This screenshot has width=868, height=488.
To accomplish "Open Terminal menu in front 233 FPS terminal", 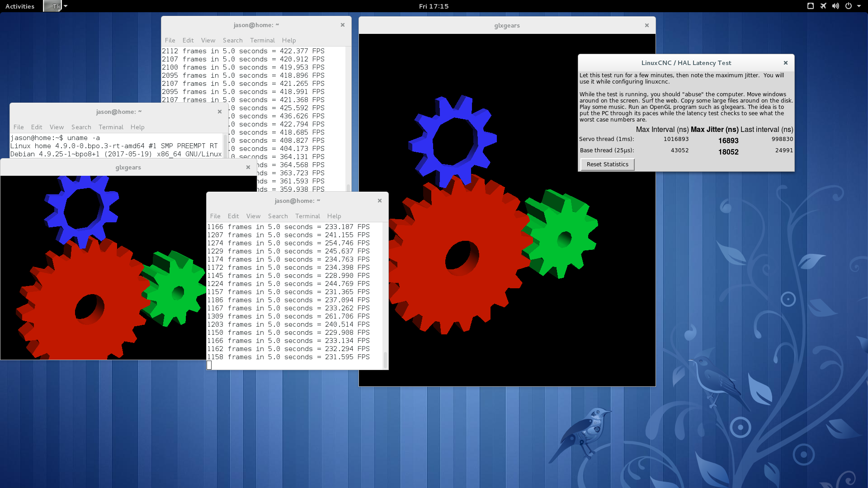I will tap(307, 216).
